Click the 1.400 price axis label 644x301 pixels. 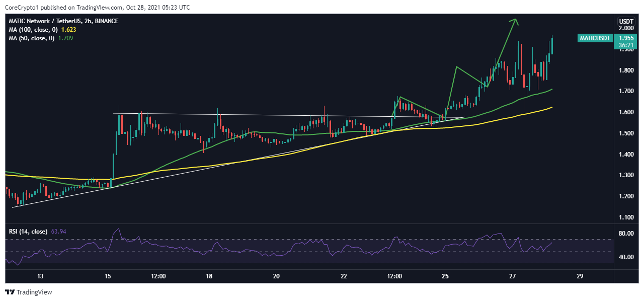click(x=626, y=155)
